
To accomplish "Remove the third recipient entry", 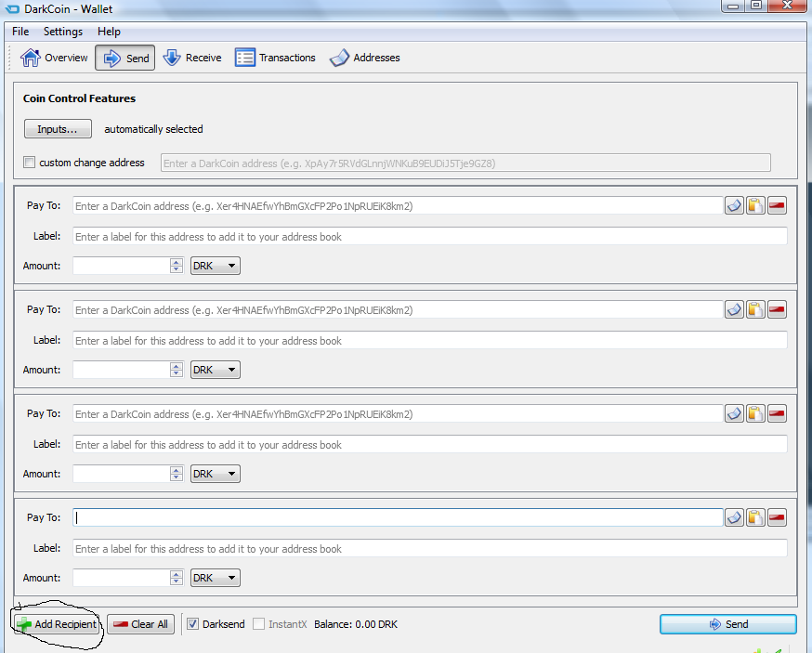I will (x=777, y=413).
